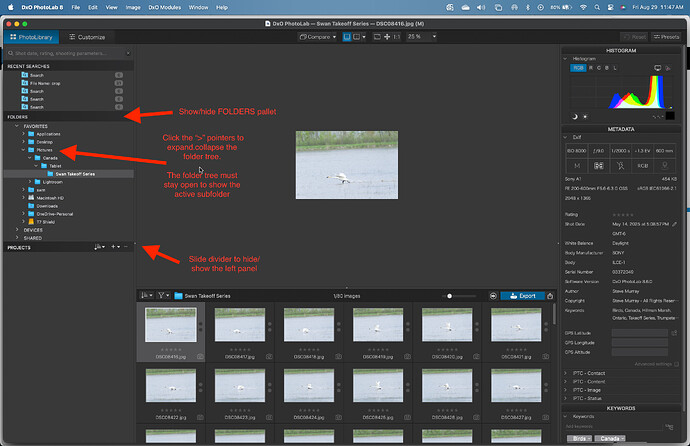
Task: Click the T7 Shield external drive icon
Action: click(31, 222)
